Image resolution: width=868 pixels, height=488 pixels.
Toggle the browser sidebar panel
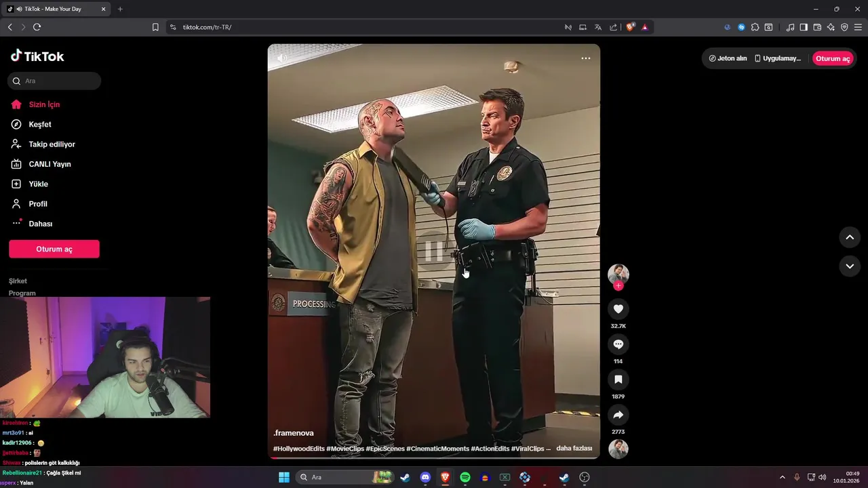(804, 27)
